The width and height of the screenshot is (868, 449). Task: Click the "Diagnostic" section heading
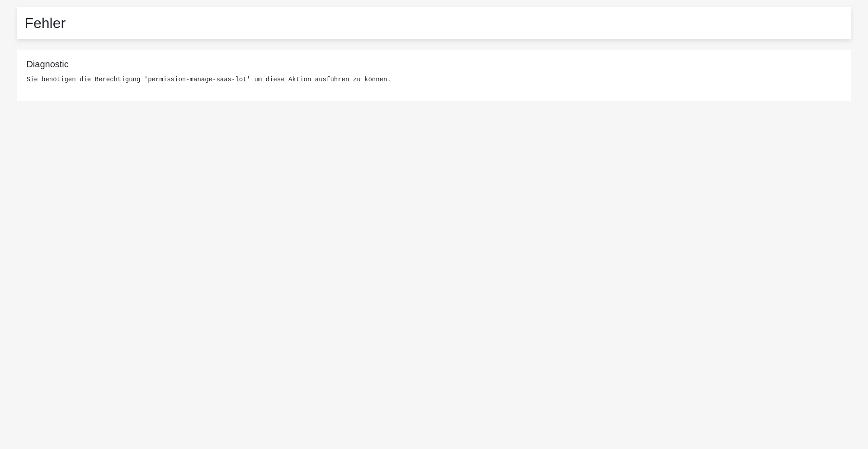click(x=47, y=64)
